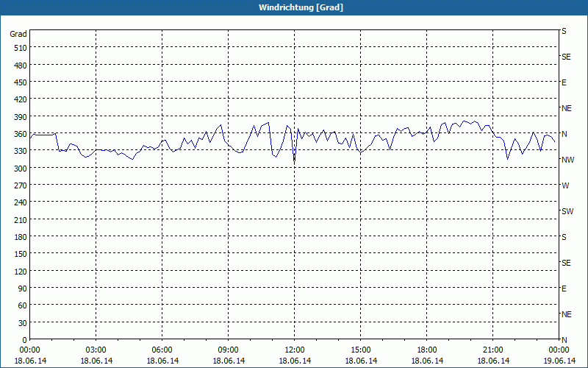Click the 0 y-axis value
This screenshot has height=368, width=588.
tap(25, 340)
